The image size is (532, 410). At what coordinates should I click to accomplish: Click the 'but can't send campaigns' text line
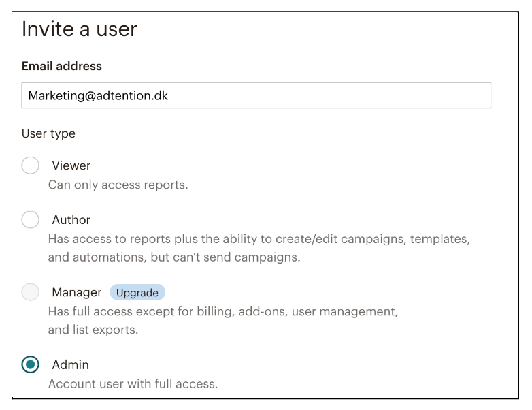pos(174,257)
